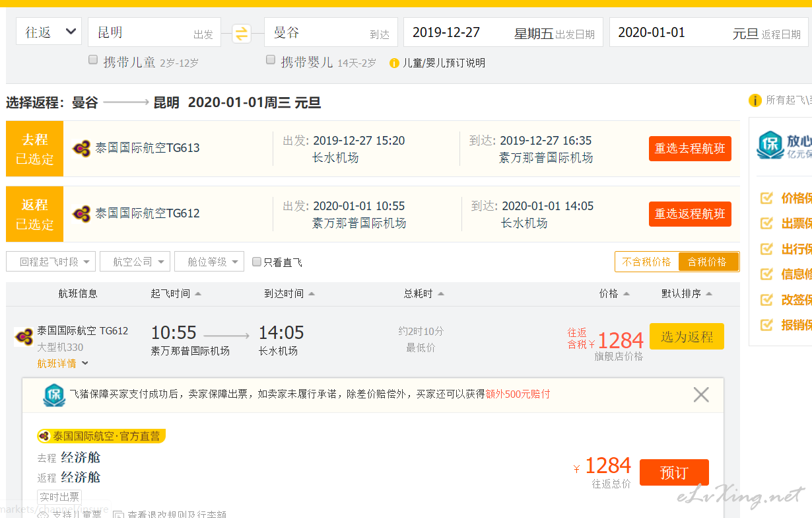This screenshot has width=812, height=518.
Task: Tick the 携带婴儿 checkbox
Action: pyautogui.click(x=270, y=60)
